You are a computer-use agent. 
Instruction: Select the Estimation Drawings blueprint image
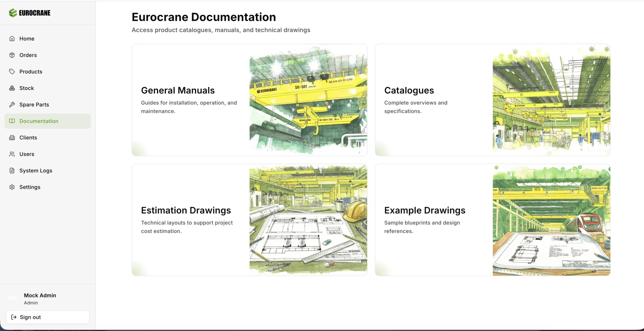click(308, 220)
